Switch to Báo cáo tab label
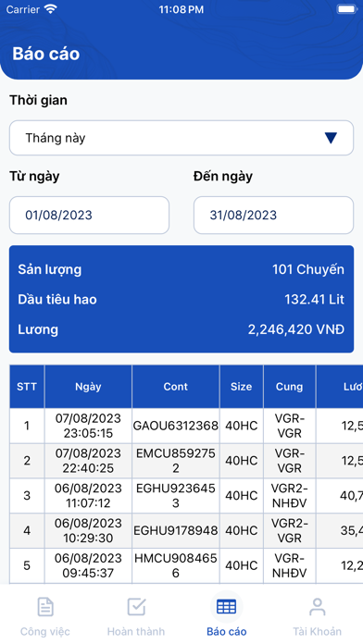 (227, 631)
